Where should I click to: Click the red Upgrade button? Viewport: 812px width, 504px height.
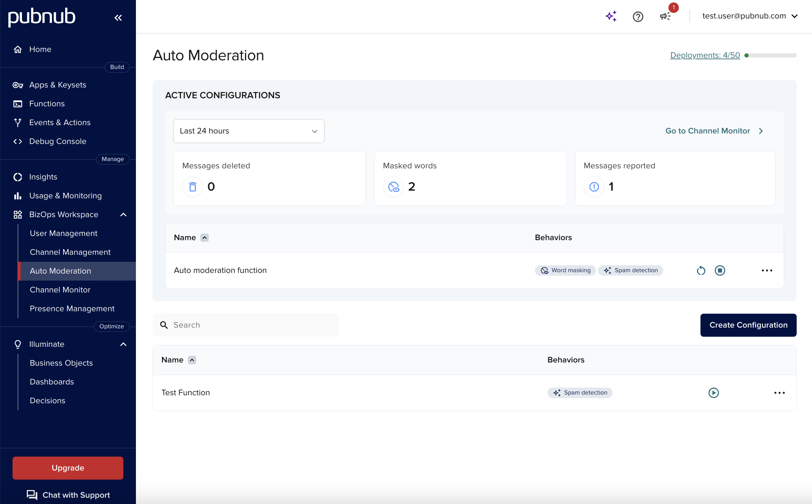[68, 468]
